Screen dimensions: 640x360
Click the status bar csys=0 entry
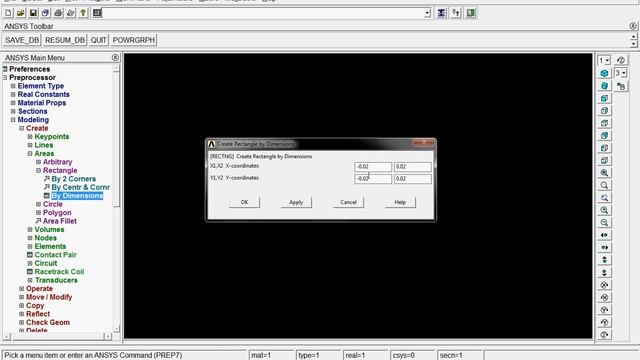coord(412,355)
